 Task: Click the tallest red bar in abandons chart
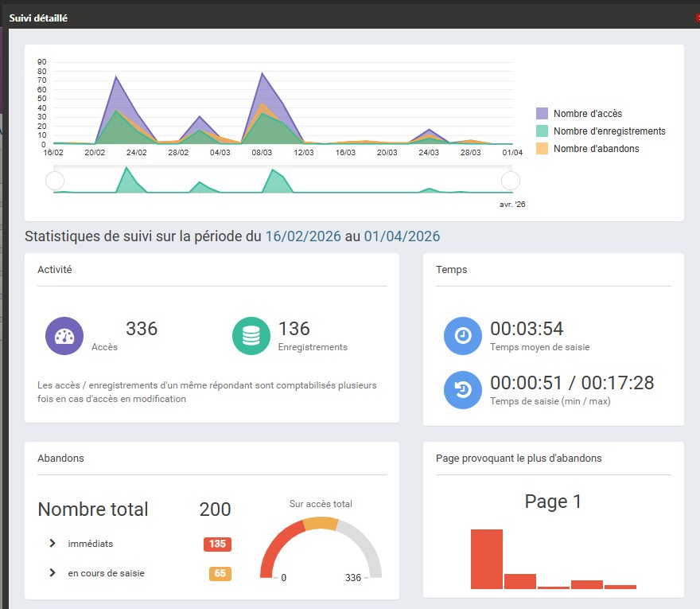tap(486, 559)
